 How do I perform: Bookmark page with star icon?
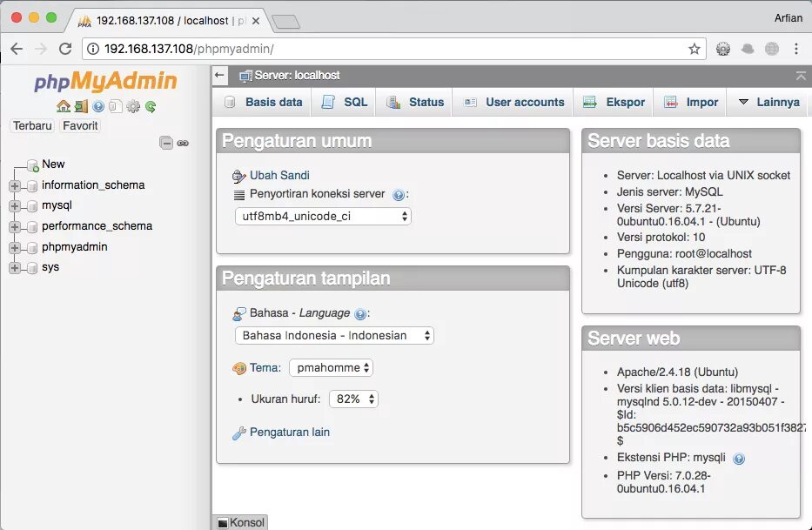click(x=695, y=49)
